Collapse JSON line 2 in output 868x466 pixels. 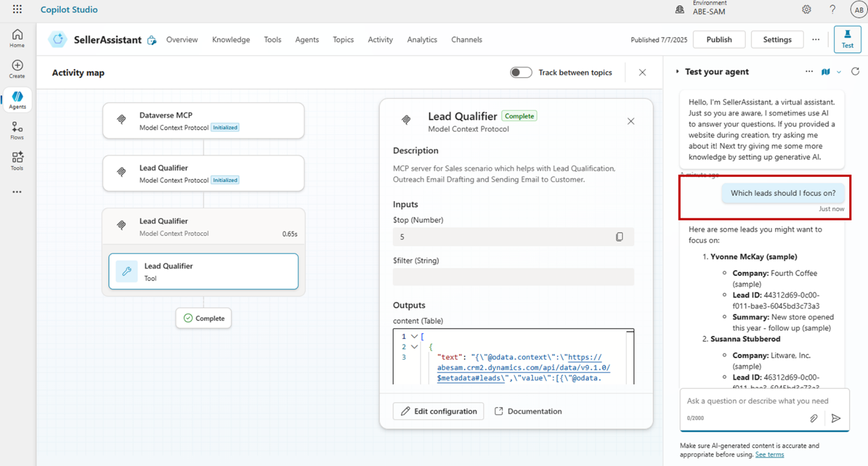[x=414, y=347]
